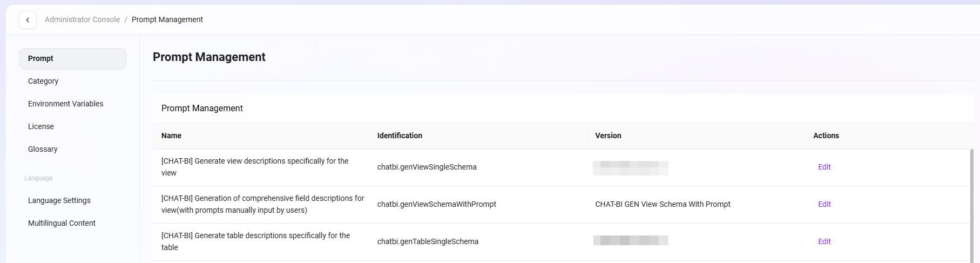
Task: Edit the chatbi.genViewSchemaWithPrompt prompt
Action: [824, 204]
